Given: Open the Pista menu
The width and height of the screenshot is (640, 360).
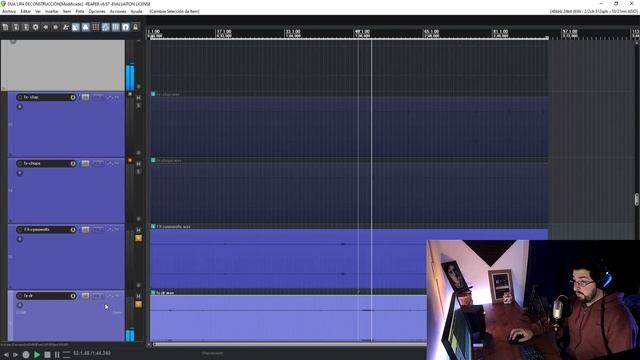Looking at the screenshot, I should (x=80, y=11).
